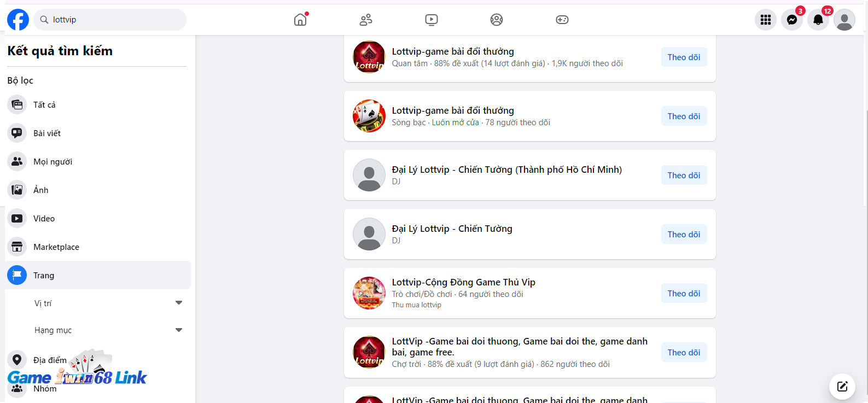Follow 'Lottvip-game bài đổi thưởng' Sòng bạc page
Image resolution: width=868 pixels, height=403 pixels.
click(x=684, y=116)
